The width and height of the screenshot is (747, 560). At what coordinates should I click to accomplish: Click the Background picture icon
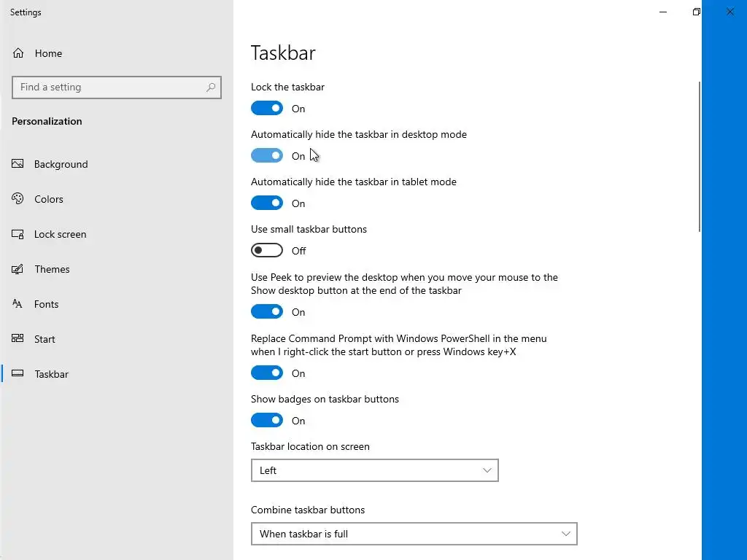click(x=18, y=164)
